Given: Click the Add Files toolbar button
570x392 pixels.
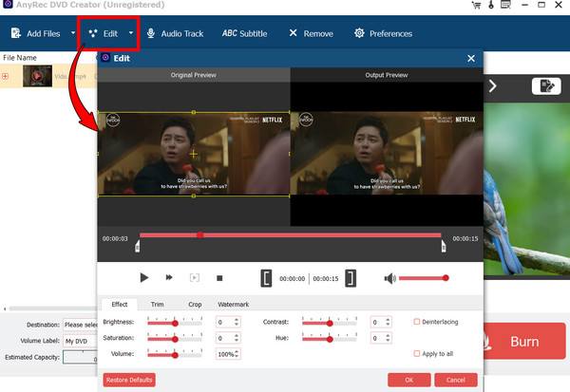Looking at the screenshot, I should [36, 33].
